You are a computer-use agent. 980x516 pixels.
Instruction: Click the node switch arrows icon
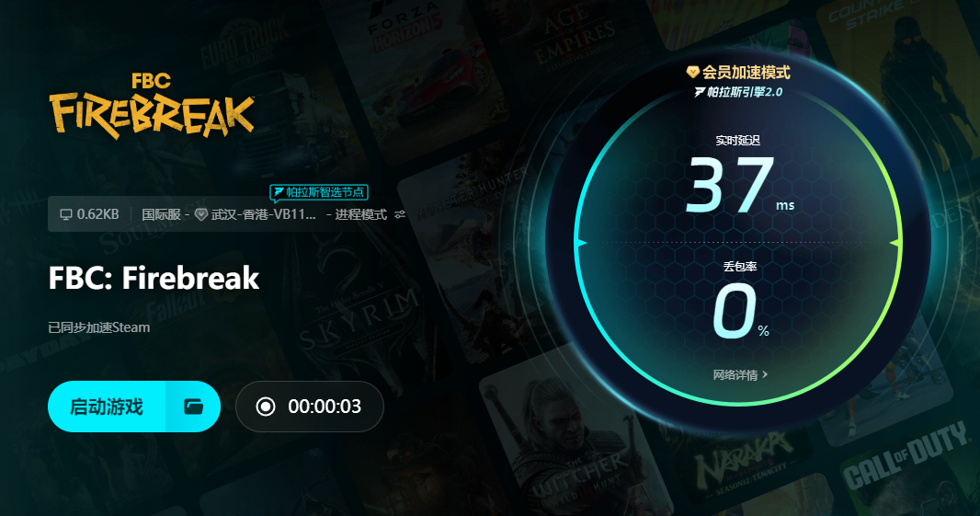pyautogui.click(x=400, y=214)
